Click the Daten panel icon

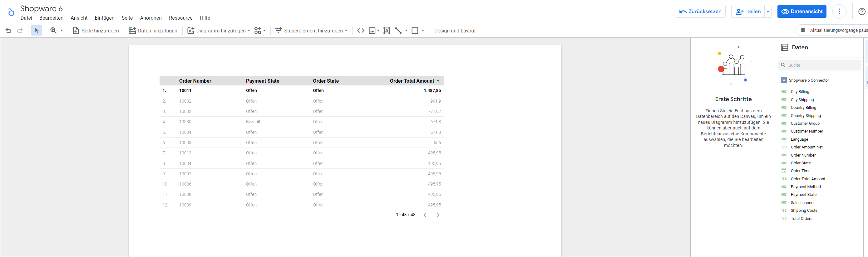tap(784, 47)
